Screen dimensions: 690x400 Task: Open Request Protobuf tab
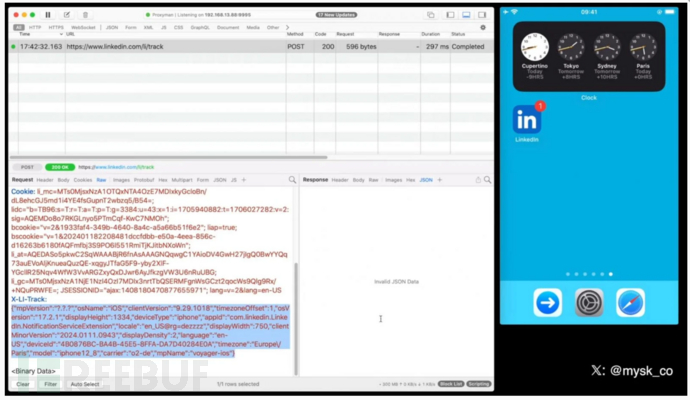click(x=144, y=180)
